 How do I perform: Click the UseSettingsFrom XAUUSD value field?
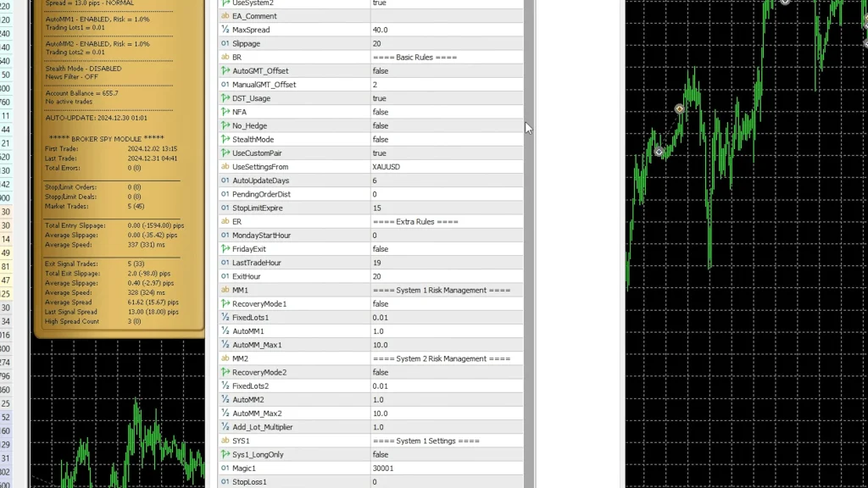click(446, 167)
